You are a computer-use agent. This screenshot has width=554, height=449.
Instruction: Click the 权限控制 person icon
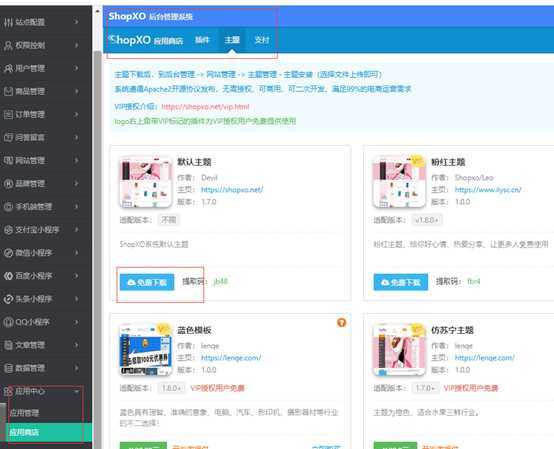(x=8, y=45)
